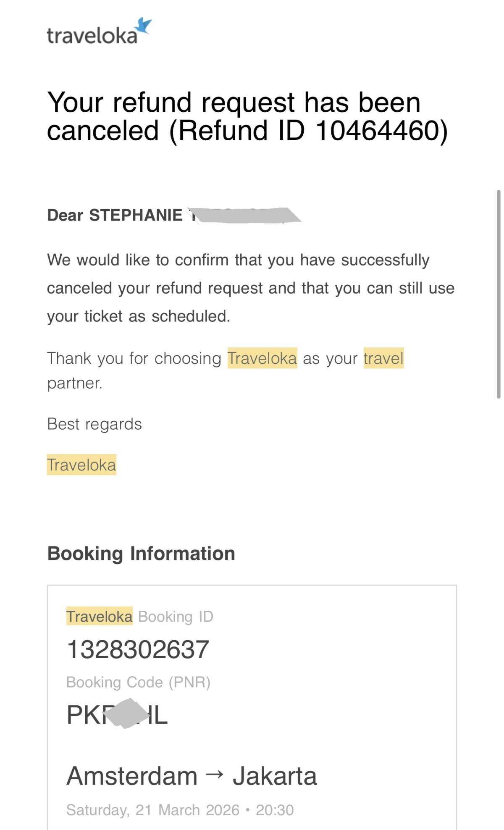Viewport: 504px width, 830px height.
Task: Click the Jakarta destination city
Action: [275, 775]
